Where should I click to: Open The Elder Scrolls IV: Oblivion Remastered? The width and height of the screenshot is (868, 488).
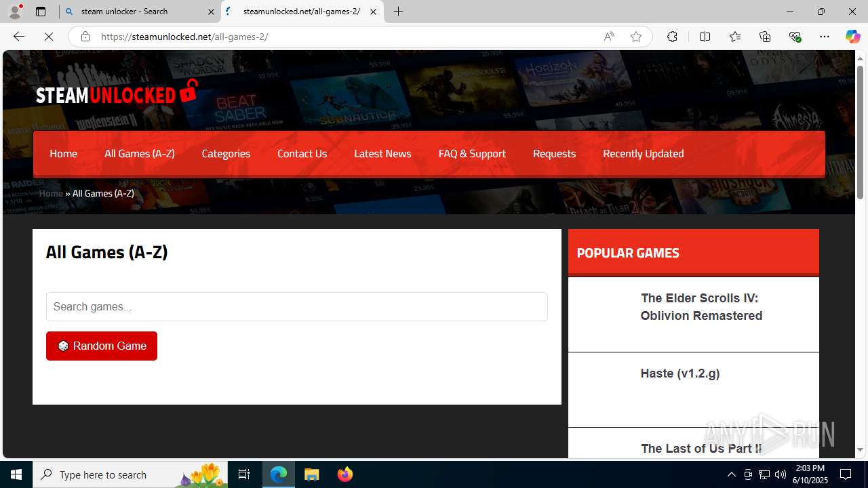pyautogui.click(x=701, y=307)
